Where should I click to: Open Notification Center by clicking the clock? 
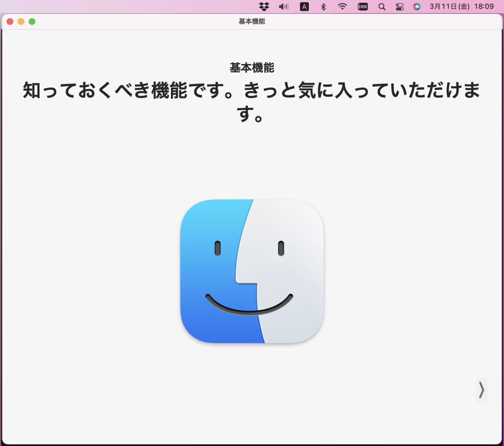(484, 6)
